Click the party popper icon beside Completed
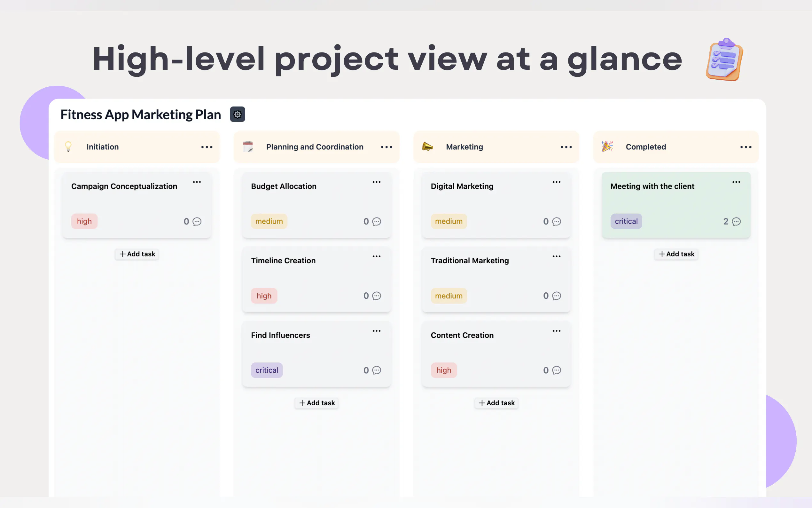812x508 pixels. (x=607, y=147)
